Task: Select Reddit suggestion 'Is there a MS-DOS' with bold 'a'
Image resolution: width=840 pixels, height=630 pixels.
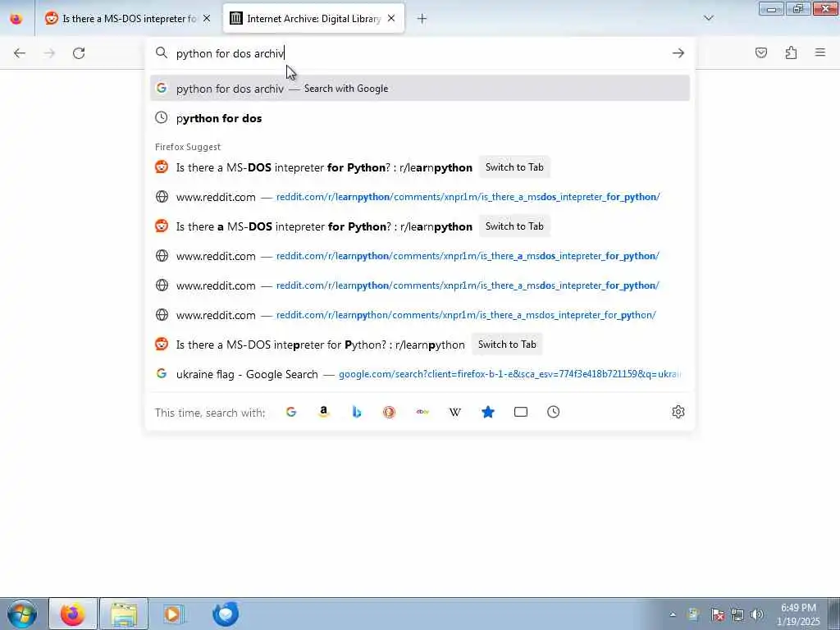Action: click(x=420, y=226)
